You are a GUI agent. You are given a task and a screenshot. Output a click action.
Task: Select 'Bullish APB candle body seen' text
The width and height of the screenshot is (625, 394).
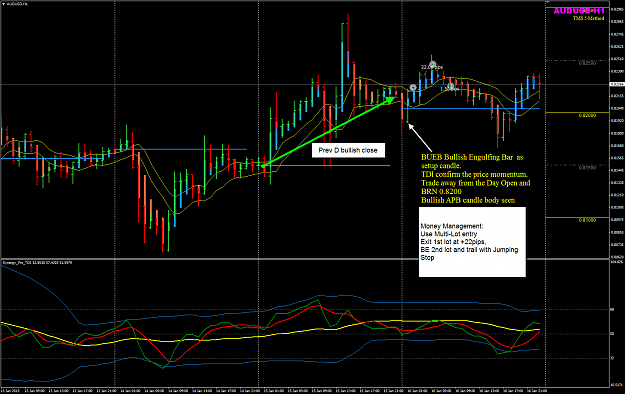click(468, 200)
